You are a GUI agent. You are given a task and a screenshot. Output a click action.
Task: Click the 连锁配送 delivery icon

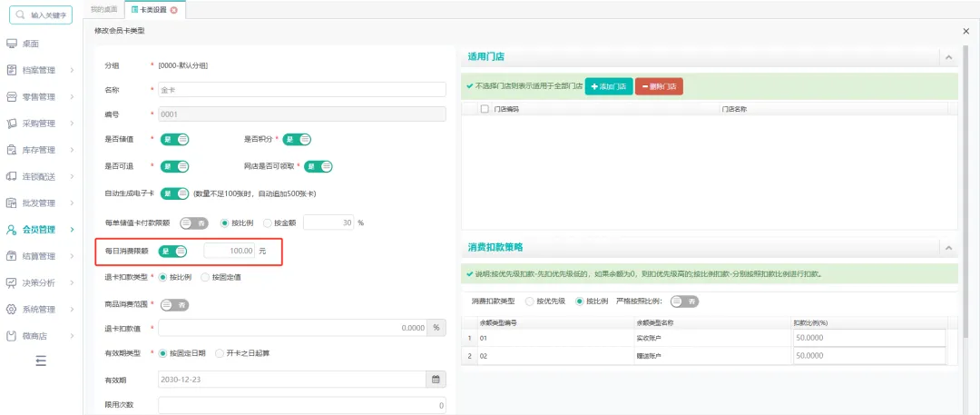11,176
